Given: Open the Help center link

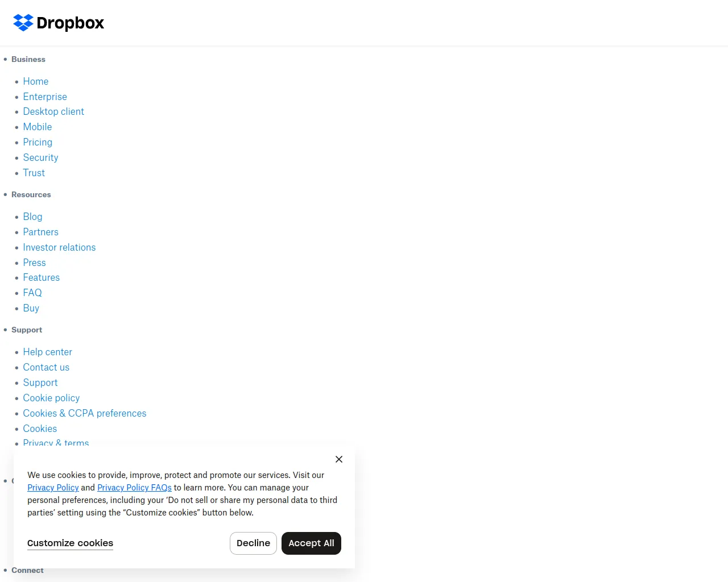Looking at the screenshot, I should [47, 352].
